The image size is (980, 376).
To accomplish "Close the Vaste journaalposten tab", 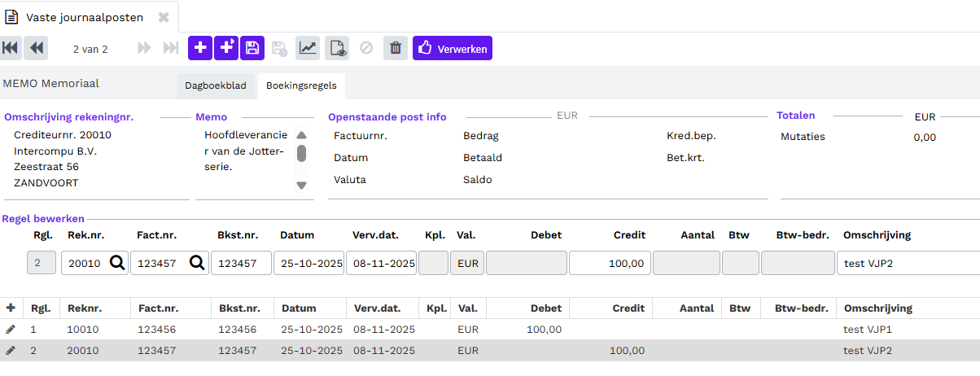I will (164, 17).
